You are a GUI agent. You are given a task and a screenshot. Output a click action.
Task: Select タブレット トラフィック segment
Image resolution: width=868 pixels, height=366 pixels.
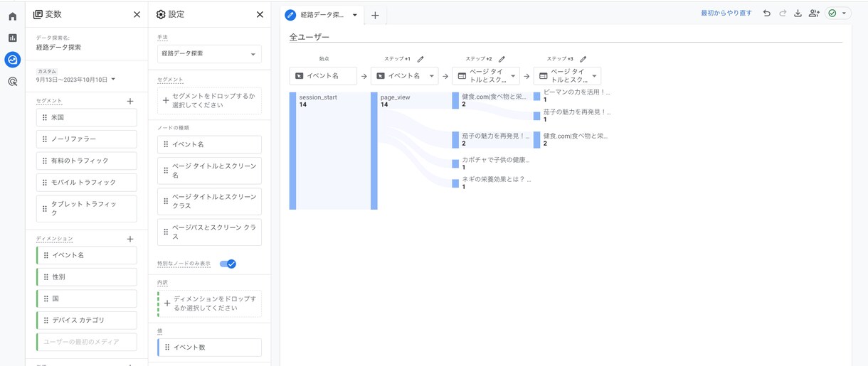[86, 208]
